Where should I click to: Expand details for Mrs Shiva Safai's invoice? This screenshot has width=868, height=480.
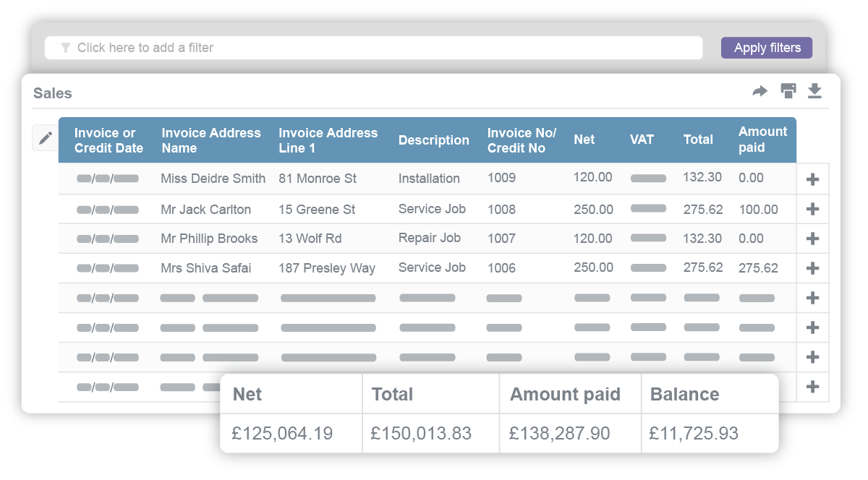point(812,267)
